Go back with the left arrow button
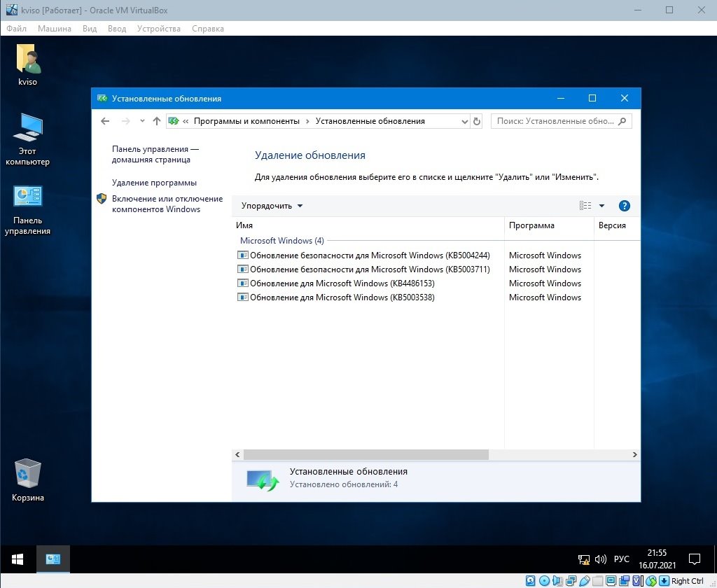 tap(105, 121)
